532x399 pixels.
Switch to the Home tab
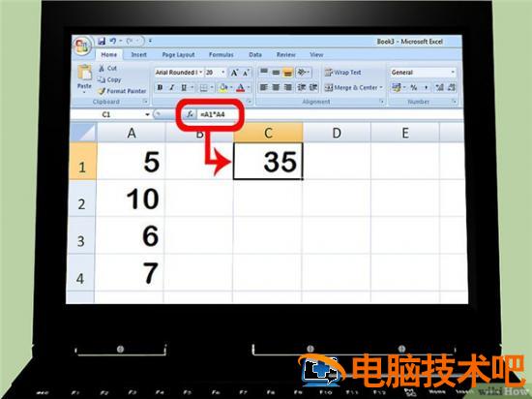(108, 54)
